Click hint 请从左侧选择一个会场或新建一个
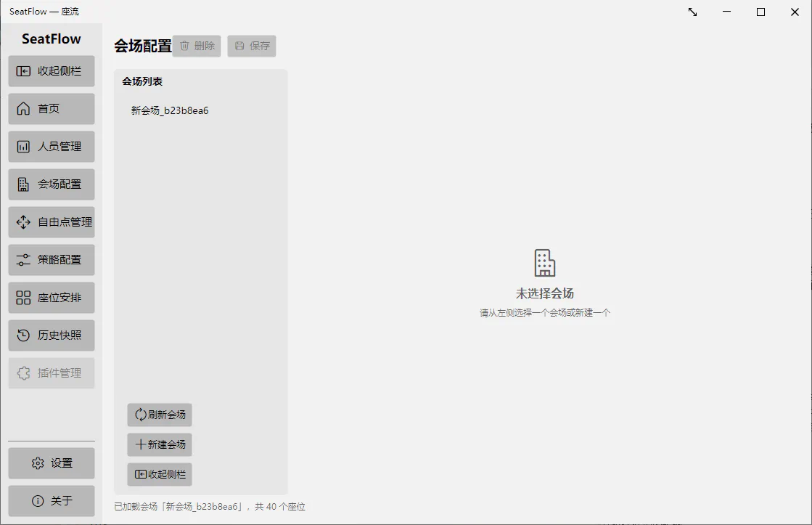The height and width of the screenshot is (525, 812). (x=545, y=313)
